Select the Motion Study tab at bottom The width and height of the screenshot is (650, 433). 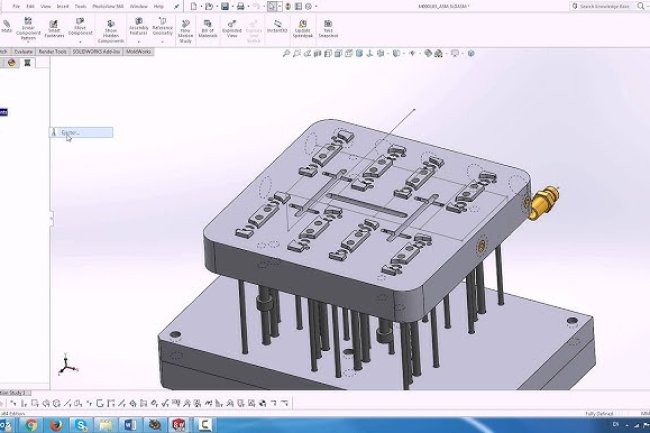coord(15,393)
